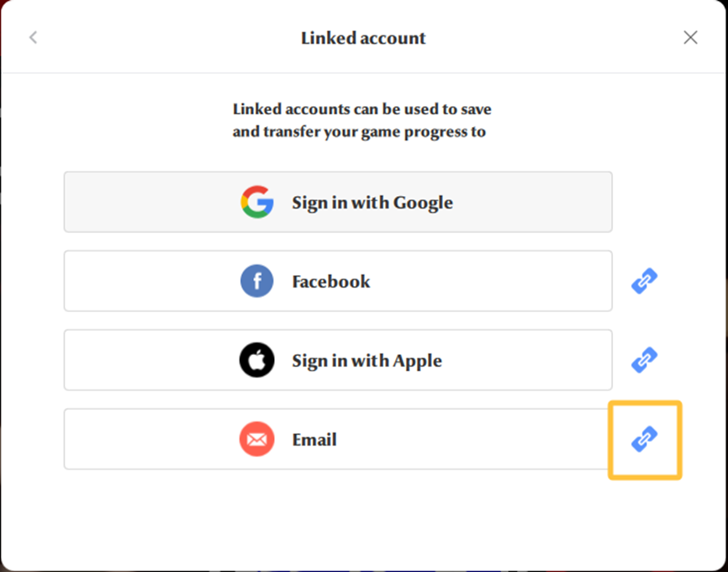Click the colorful Google G logo
The width and height of the screenshot is (728, 572).
point(256,202)
